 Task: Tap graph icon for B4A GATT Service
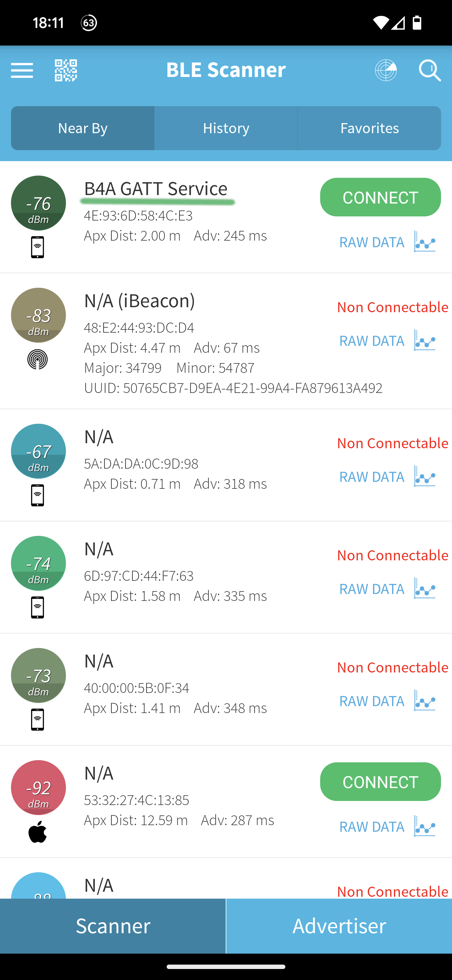click(x=425, y=242)
